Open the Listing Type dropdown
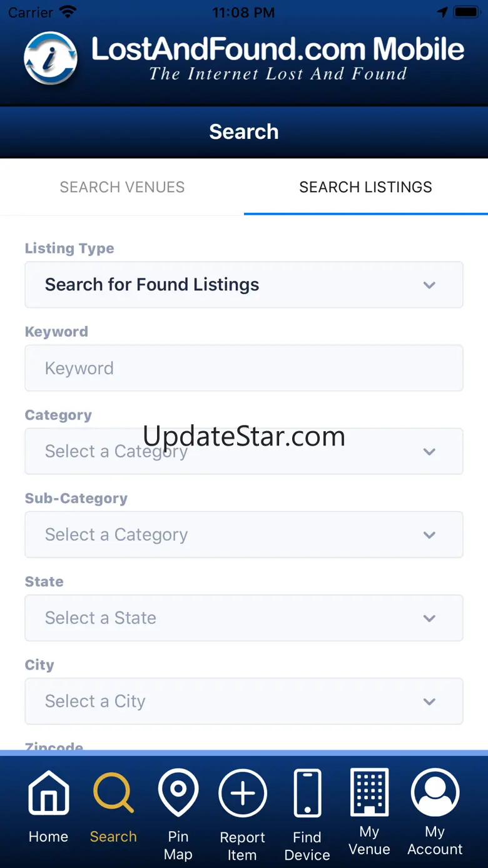Viewport: 488px width, 868px height. [x=244, y=285]
